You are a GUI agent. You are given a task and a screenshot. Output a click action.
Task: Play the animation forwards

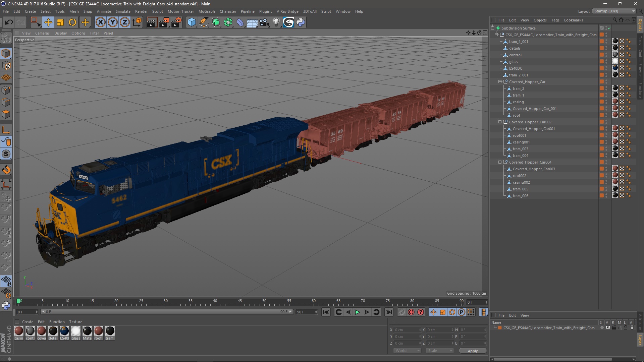tap(357, 312)
